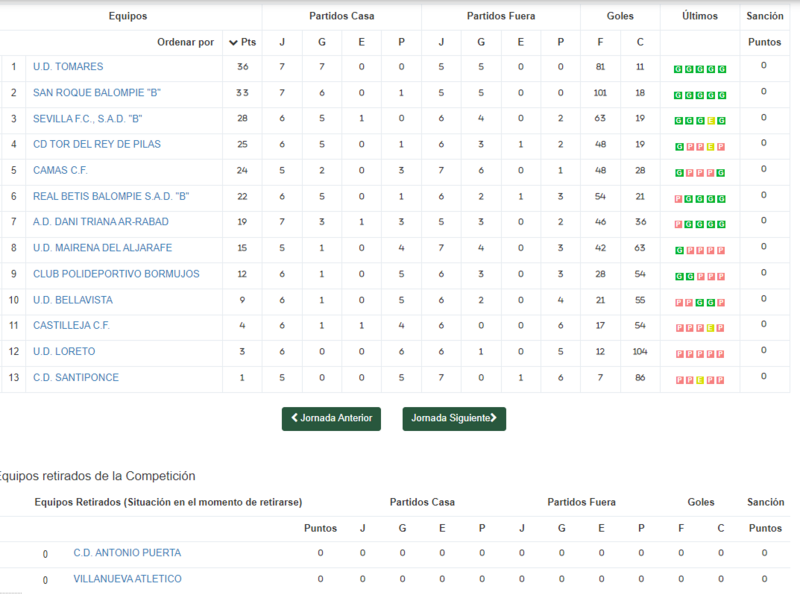Click the Partidos Fuera header in standings table
This screenshot has width=800, height=595.
point(501,16)
